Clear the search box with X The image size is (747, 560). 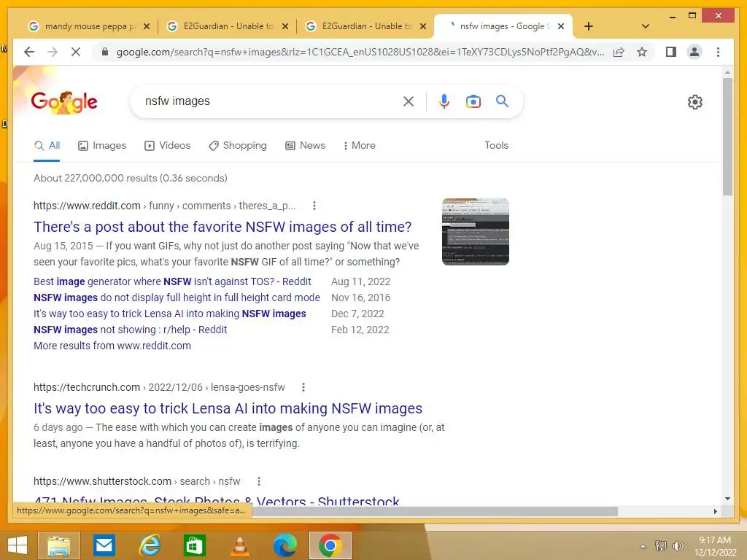coord(409,101)
